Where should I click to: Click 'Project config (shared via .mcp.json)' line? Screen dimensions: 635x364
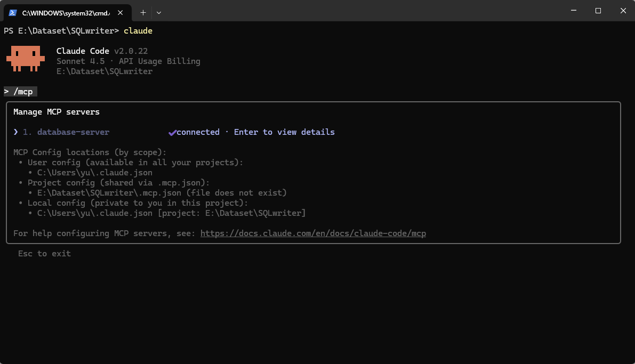pos(119,183)
